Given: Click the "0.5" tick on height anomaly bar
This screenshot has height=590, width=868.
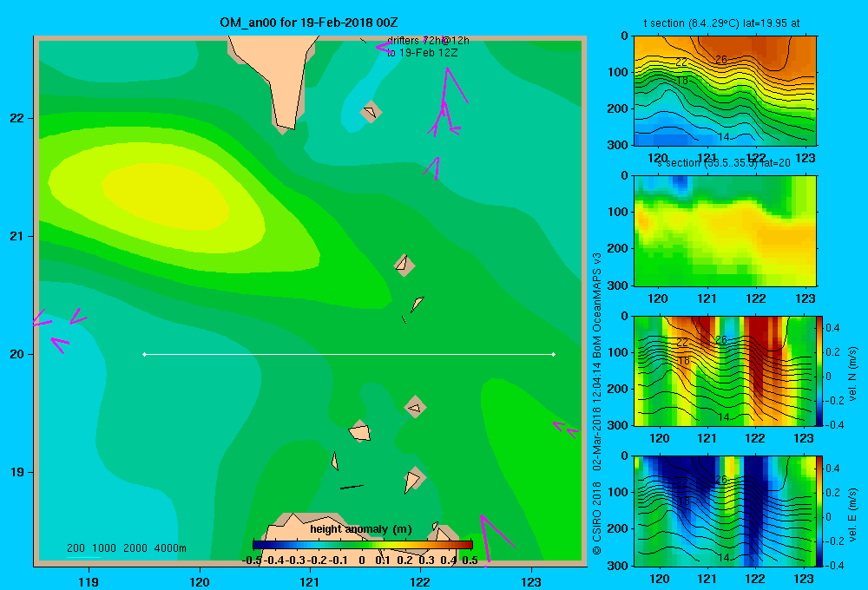Looking at the screenshot, I should click(x=470, y=560).
